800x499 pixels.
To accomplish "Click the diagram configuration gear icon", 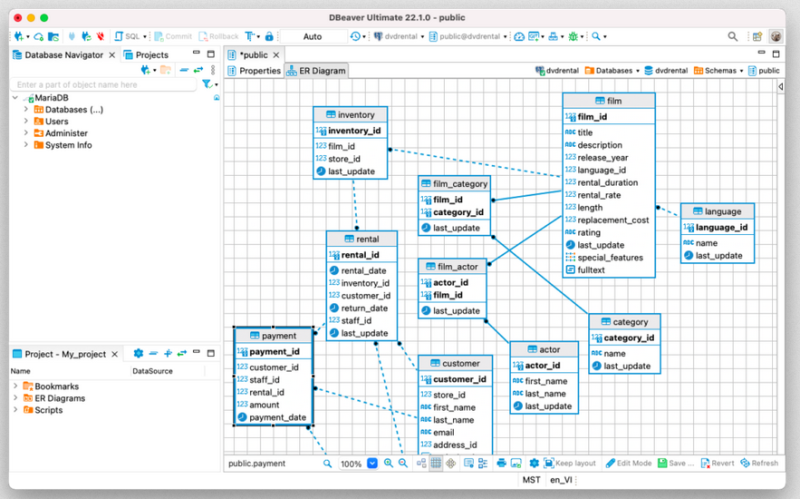I will (x=533, y=464).
